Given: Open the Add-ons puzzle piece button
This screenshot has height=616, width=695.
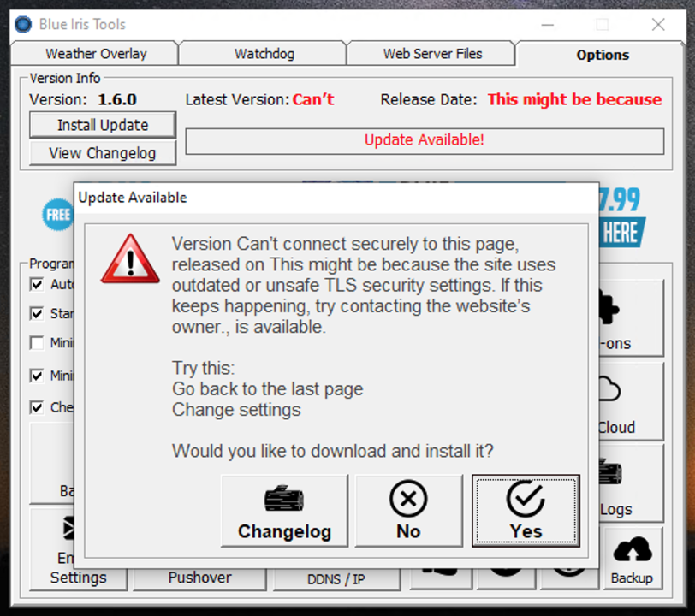Looking at the screenshot, I should pyautogui.click(x=631, y=318).
